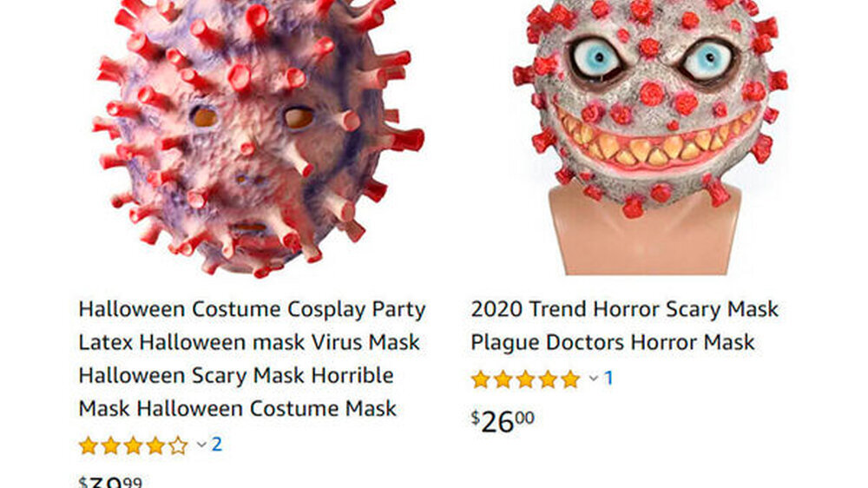Click first gold star under Virus Mask listing
Viewport: 868px width, 488px height.
coord(88,445)
